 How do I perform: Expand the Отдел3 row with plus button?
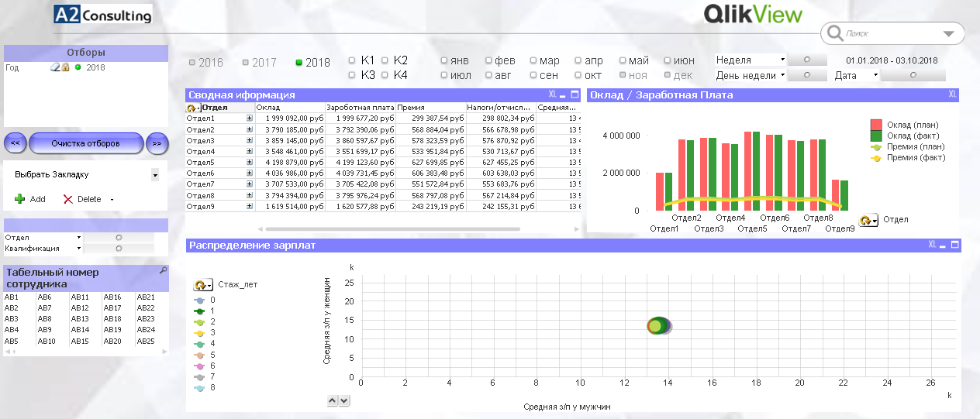[250, 141]
